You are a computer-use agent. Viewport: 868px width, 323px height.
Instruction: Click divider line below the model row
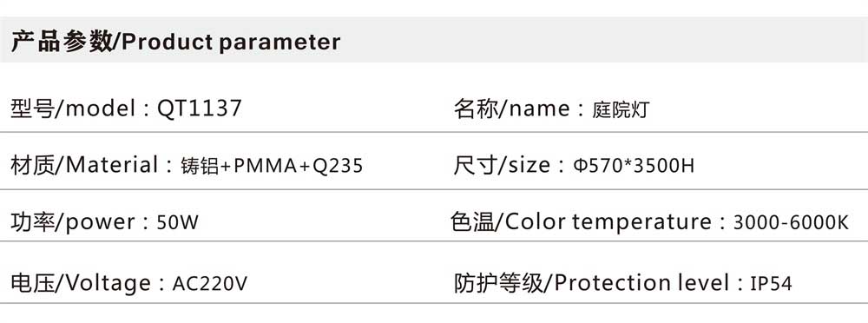coord(434,133)
